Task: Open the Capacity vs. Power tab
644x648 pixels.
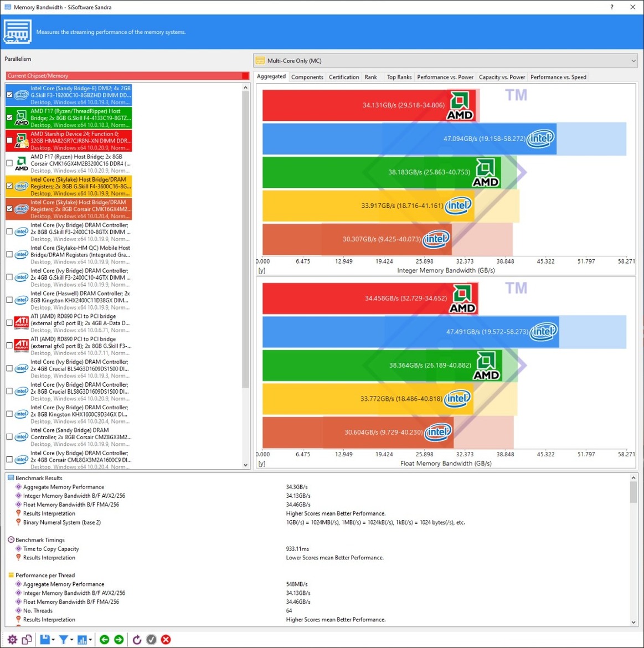Action: coord(502,77)
